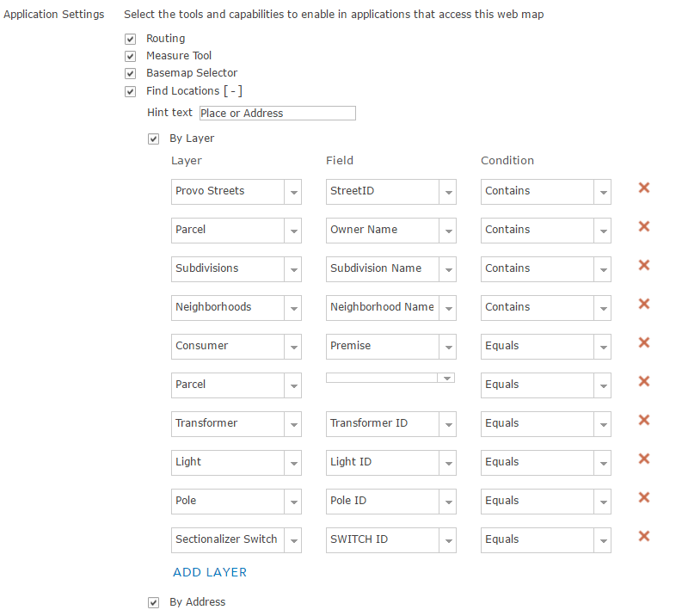Uncheck the Routing checkbox
682x616 pixels.
tap(131, 39)
